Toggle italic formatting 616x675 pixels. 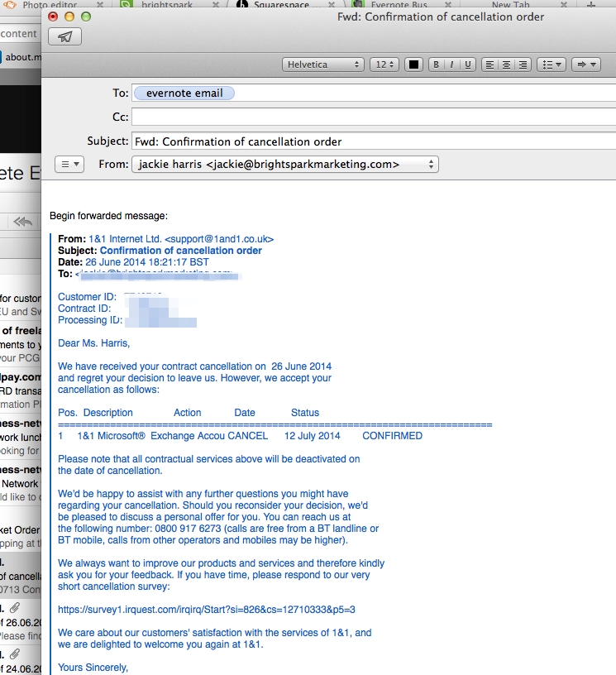pos(451,65)
